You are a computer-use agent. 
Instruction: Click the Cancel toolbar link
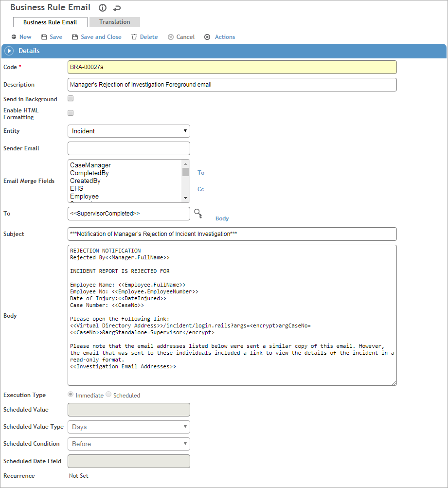185,37
